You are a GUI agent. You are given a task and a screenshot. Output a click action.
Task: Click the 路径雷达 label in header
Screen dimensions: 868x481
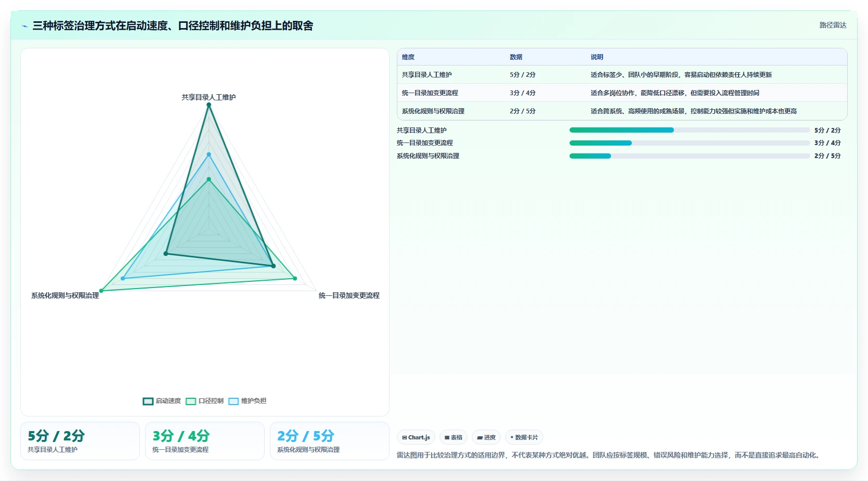[833, 25]
